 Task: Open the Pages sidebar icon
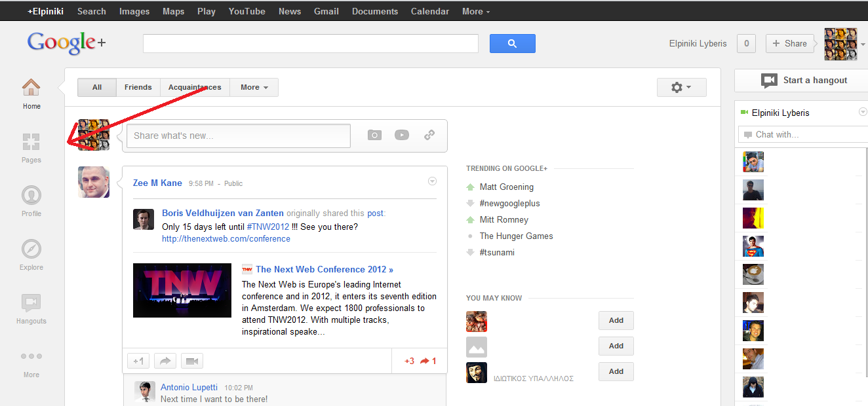tap(31, 141)
